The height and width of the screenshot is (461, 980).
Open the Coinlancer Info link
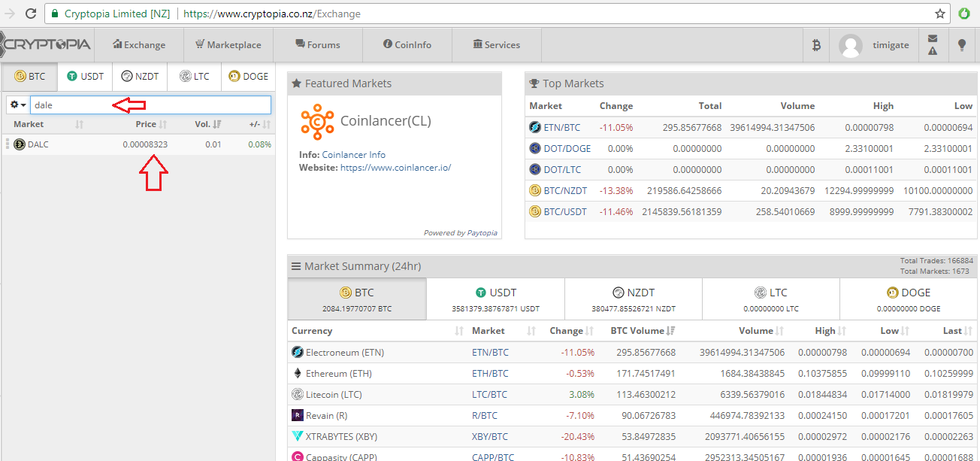353,155
